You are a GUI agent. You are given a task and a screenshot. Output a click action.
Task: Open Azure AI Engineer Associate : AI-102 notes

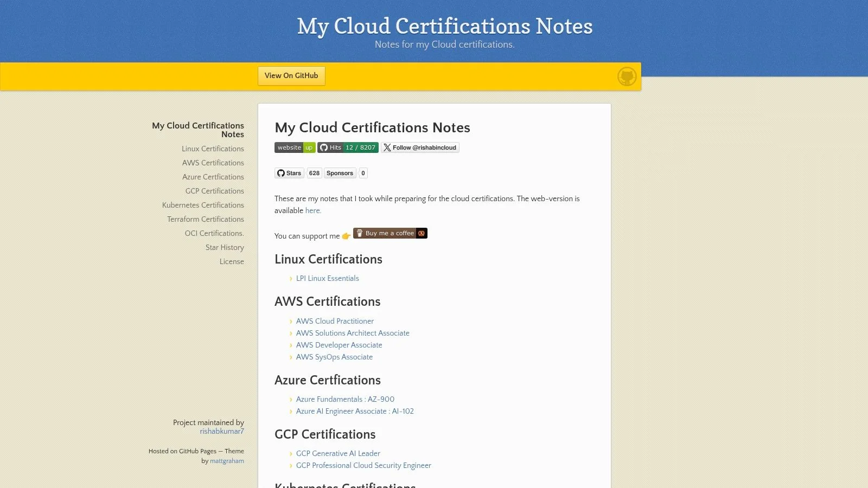click(x=355, y=411)
